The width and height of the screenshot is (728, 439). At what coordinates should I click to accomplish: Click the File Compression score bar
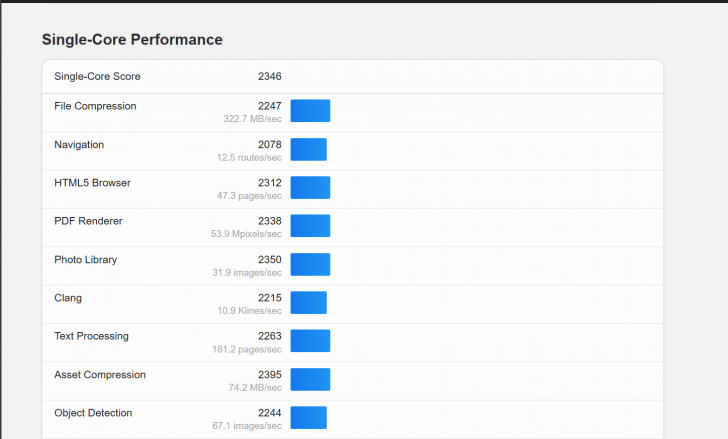point(310,111)
